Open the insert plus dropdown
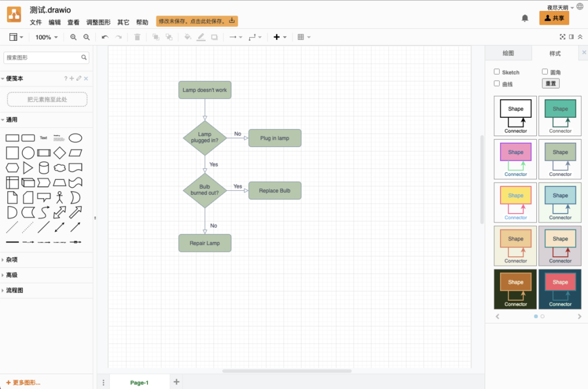 tap(280, 37)
